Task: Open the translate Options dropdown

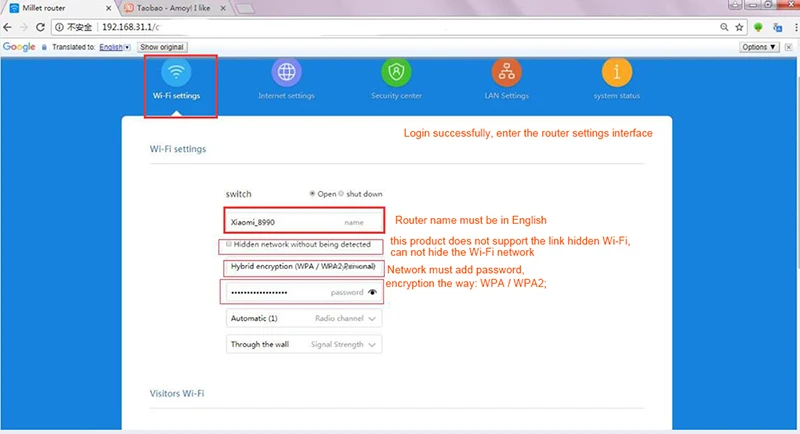Action: tap(759, 47)
